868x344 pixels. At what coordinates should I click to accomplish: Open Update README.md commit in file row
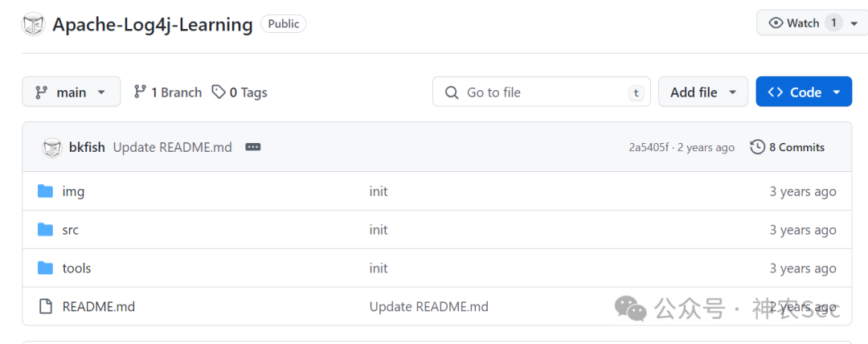point(429,306)
